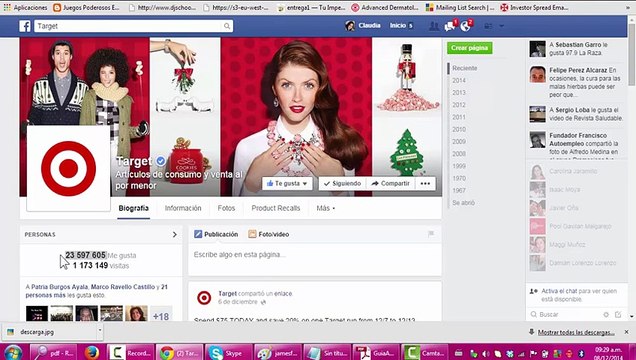The image size is (636, 360).
Task: Click the globe audience icon on the post
Action: 263,302
